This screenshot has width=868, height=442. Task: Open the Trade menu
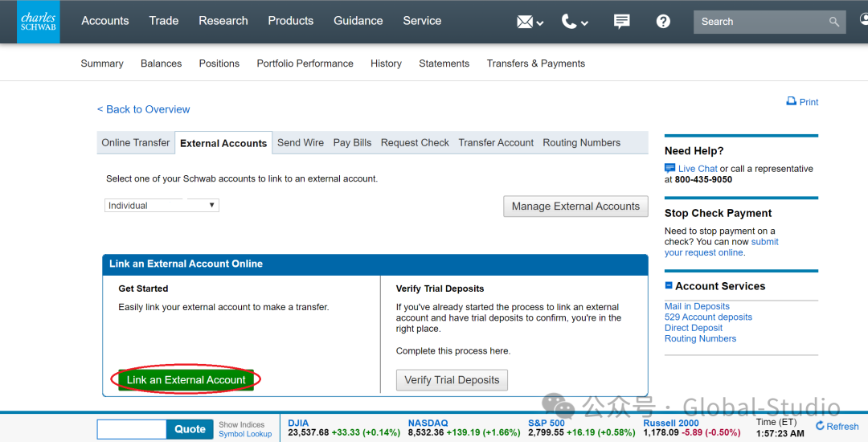tap(164, 21)
